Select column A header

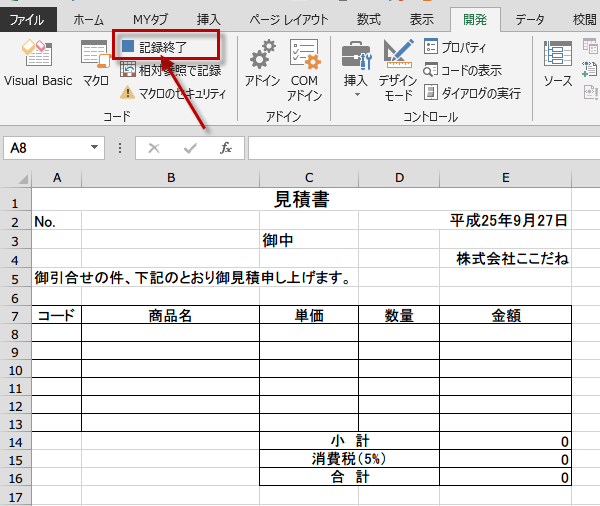57,178
